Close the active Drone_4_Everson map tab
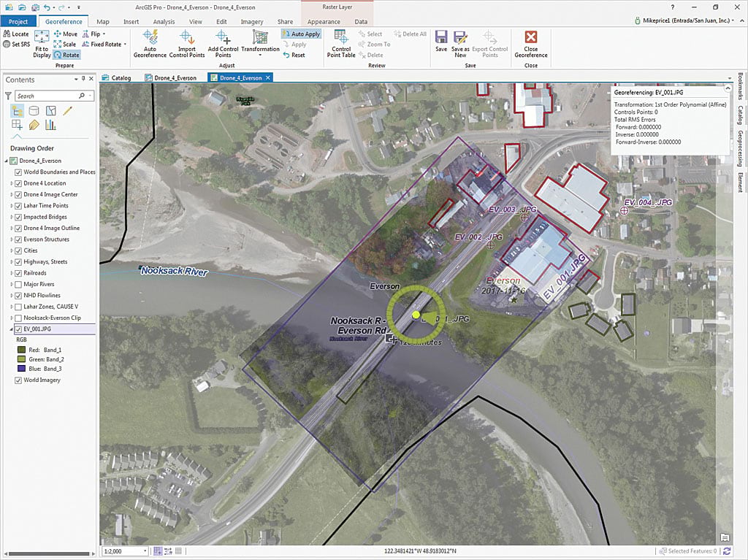The width and height of the screenshot is (748, 560). click(268, 77)
